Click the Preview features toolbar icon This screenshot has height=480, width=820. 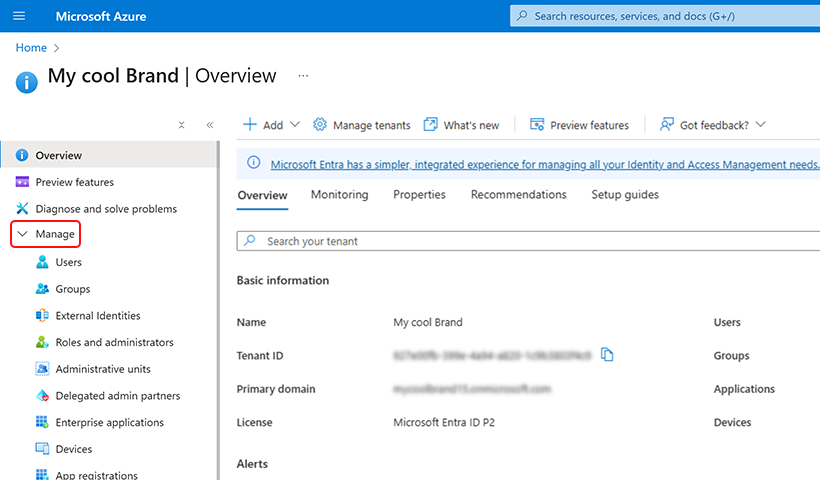537,124
